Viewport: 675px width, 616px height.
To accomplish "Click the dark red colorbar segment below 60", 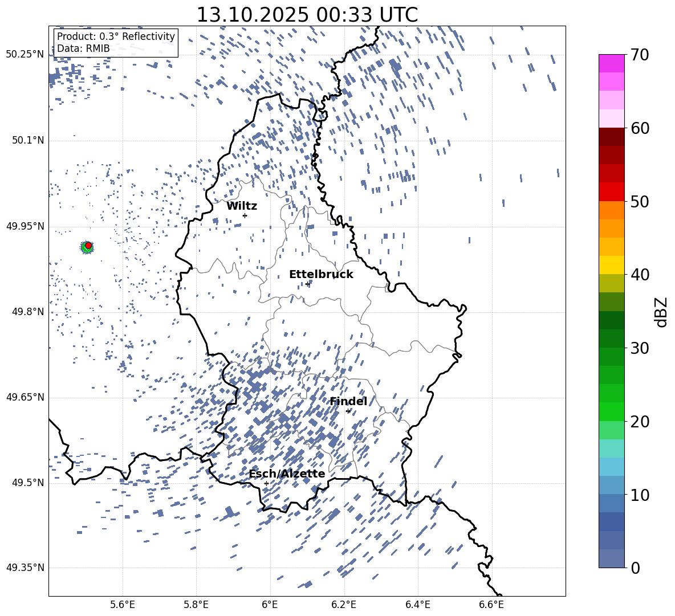I will (612, 137).
